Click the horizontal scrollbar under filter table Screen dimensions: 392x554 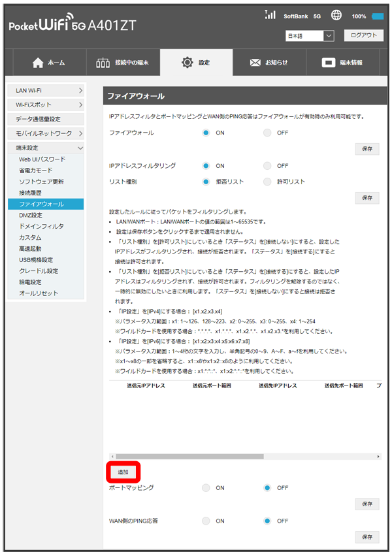(x=189, y=456)
